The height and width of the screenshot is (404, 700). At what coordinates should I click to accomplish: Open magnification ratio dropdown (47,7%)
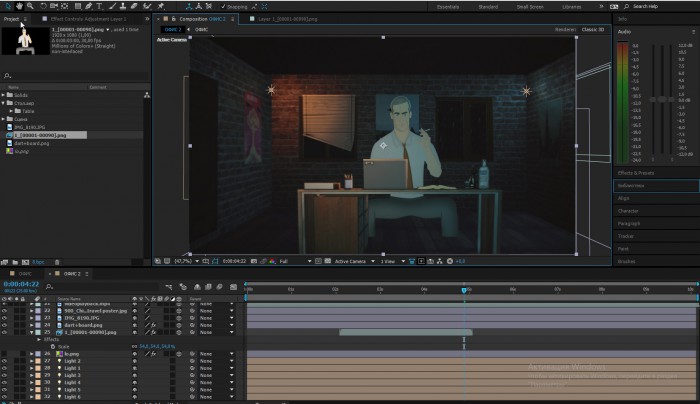(x=186, y=261)
